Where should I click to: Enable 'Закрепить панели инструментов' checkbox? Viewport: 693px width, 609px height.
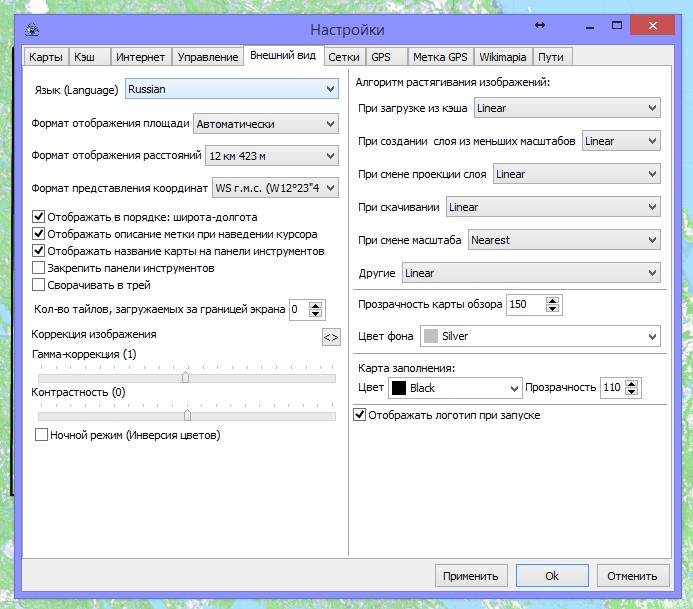click(x=39, y=268)
